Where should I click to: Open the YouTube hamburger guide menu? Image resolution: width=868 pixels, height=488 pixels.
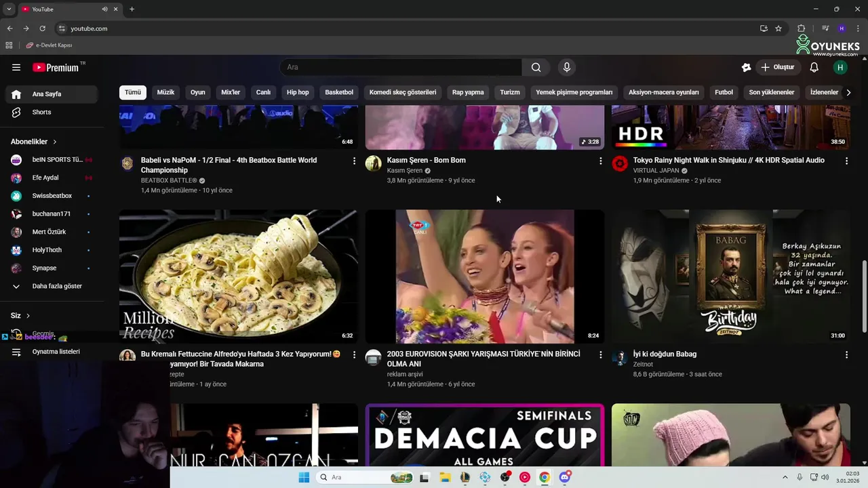pyautogui.click(x=16, y=67)
